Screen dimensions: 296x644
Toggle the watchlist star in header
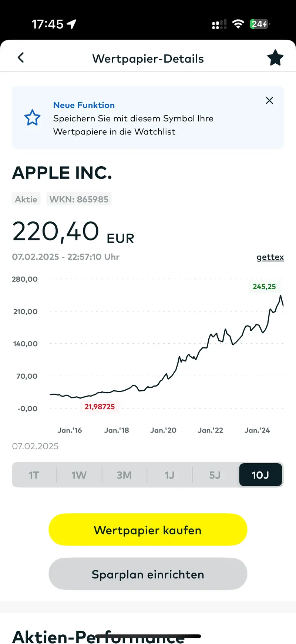click(x=275, y=58)
